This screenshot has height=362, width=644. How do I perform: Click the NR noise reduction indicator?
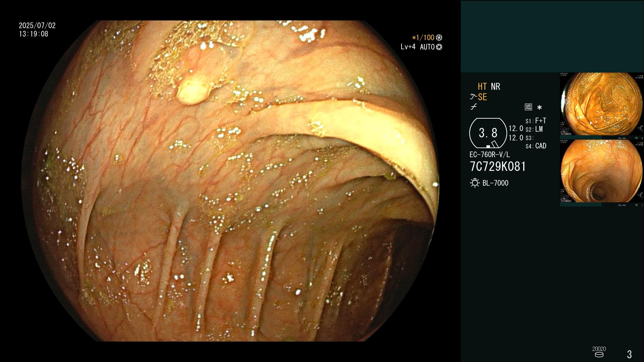[x=495, y=86]
